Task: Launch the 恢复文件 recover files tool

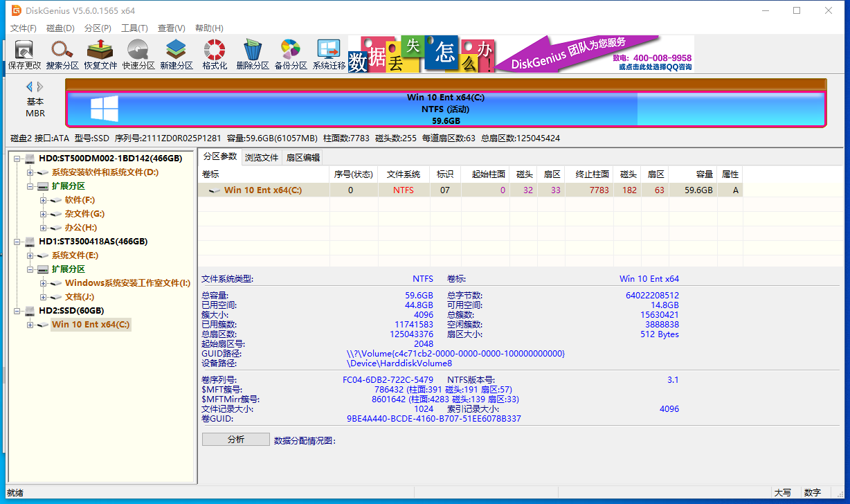Action: [x=100, y=55]
